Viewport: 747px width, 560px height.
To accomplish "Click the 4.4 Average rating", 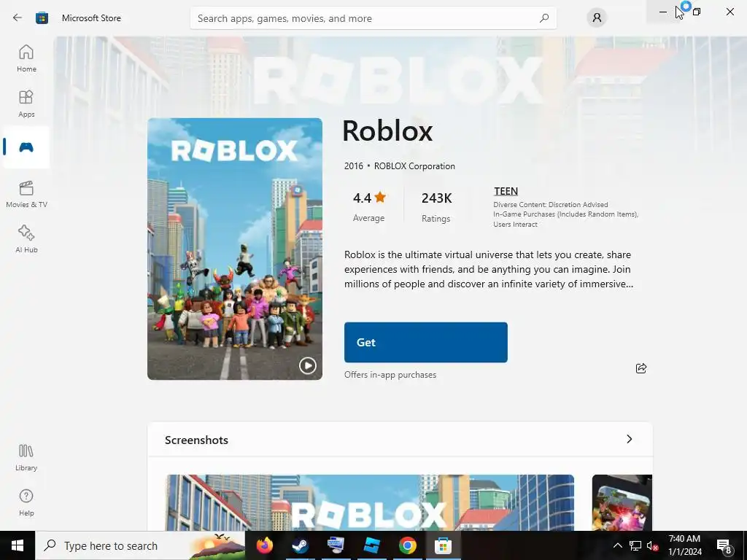I will pos(369,206).
